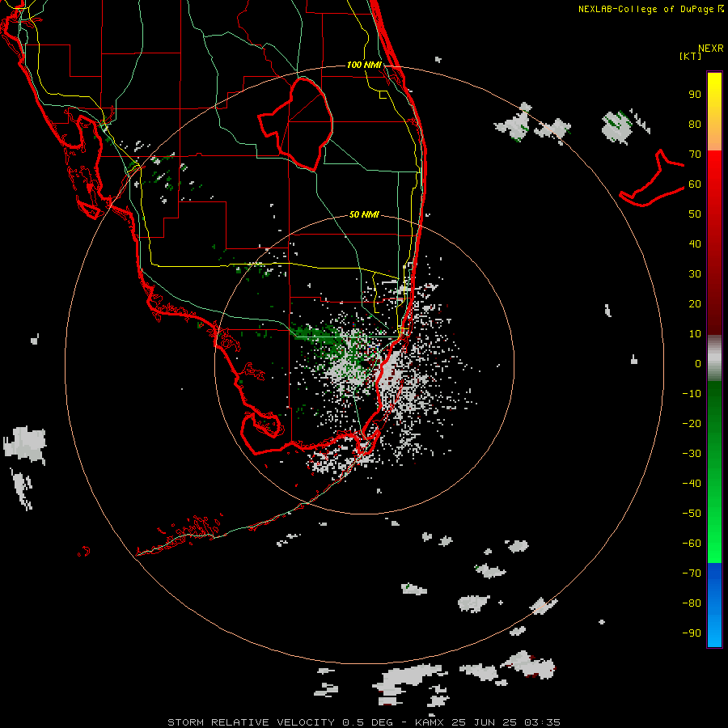Screen dimensions: 728x728
Task: Click the NEXLAB-College of DuPage header text
Action: tap(650, 9)
